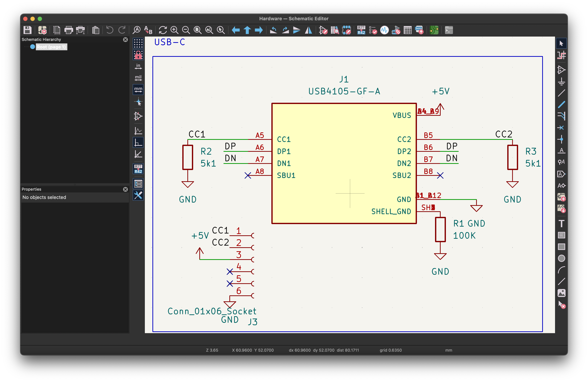Switch units to millimeters
The image size is (588, 382).
pyautogui.click(x=138, y=90)
